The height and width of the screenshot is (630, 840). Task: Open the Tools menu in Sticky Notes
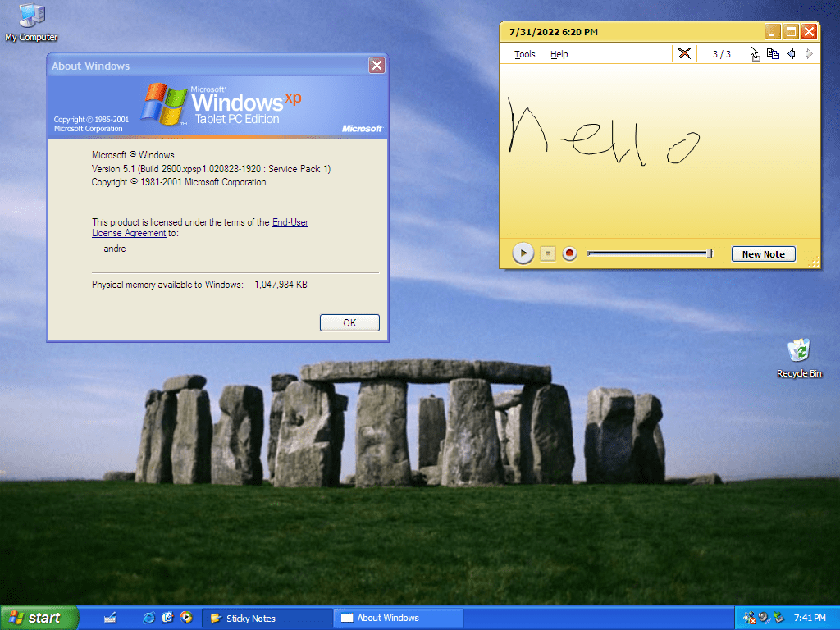[x=524, y=54]
